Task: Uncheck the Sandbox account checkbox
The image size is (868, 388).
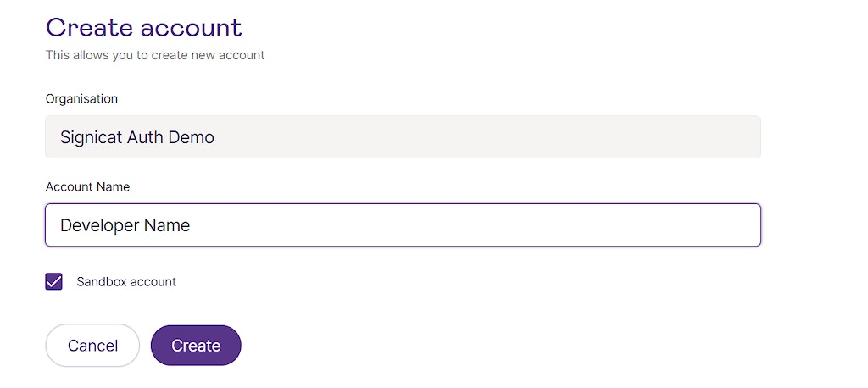Action: [x=54, y=281]
